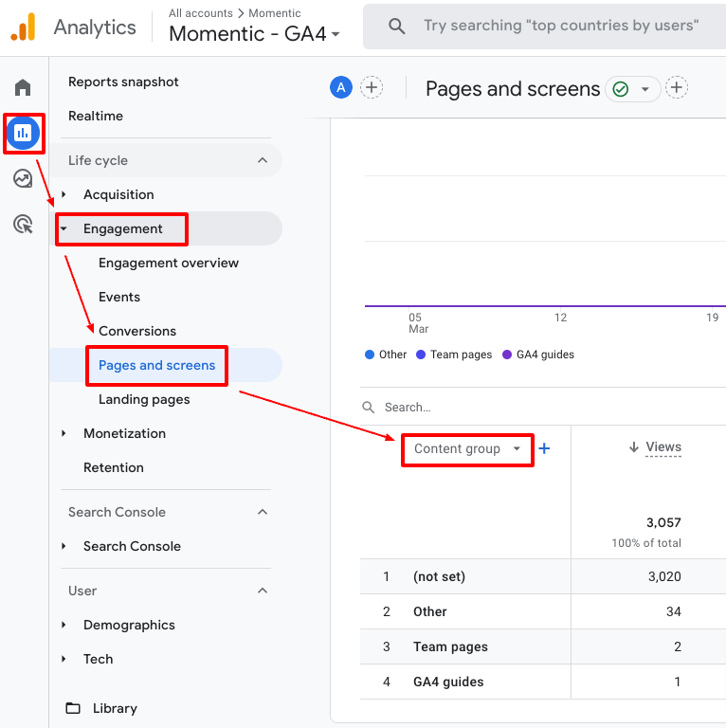
Task: Collapse the Search Console section chevron
Action: click(263, 512)
